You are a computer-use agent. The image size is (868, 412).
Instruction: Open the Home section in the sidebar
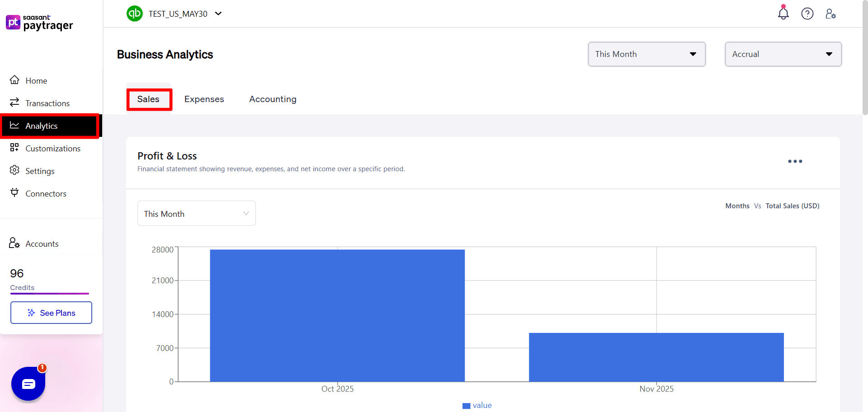tap(36, 80)
